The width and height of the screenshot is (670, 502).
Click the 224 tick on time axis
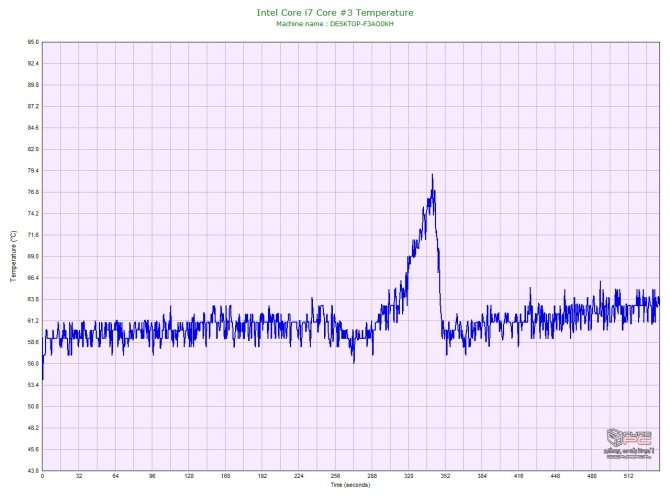click(x=299, y=476)
